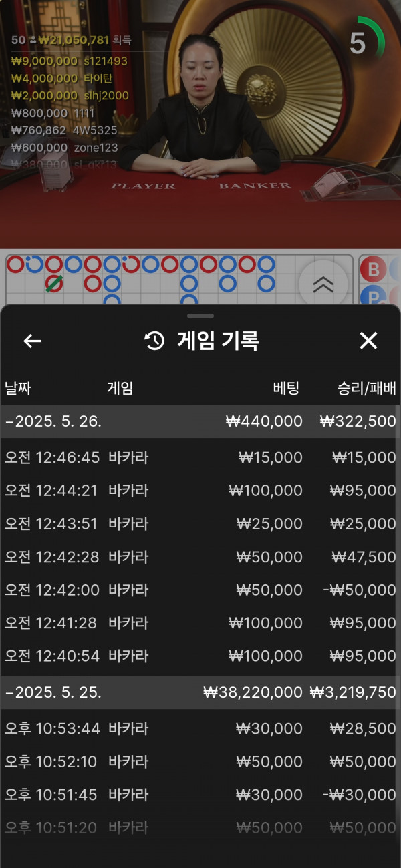401x868 pixels.
Task: Open the 오후 10:53:44 바카라 record
Action: click(x=200, y=728)
